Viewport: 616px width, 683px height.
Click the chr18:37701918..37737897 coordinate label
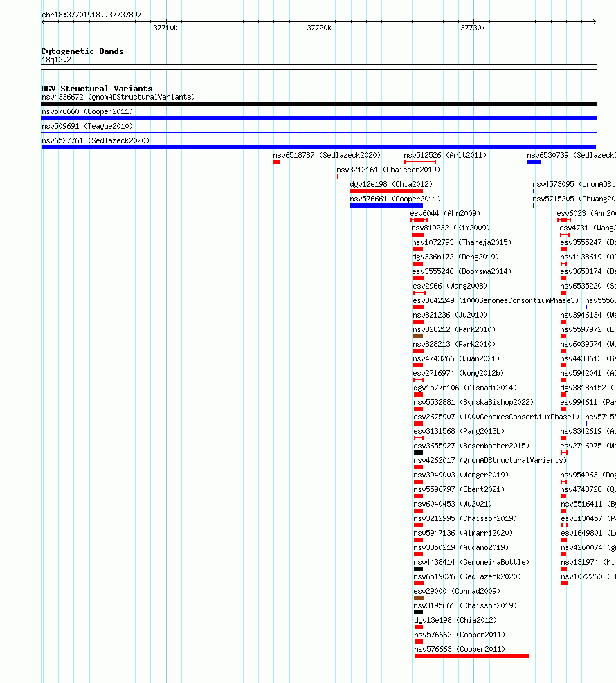(91, 15)
